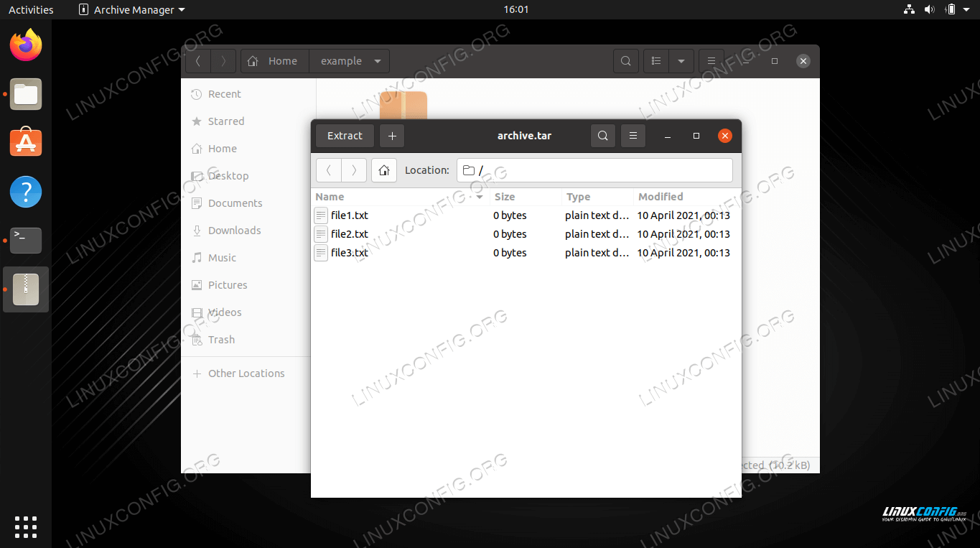Open the Archive Manager menu in the top bar

(131, 9)
